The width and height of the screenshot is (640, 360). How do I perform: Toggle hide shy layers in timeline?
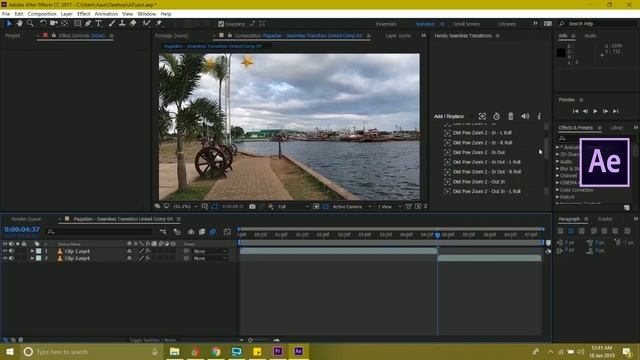(191, 232)
